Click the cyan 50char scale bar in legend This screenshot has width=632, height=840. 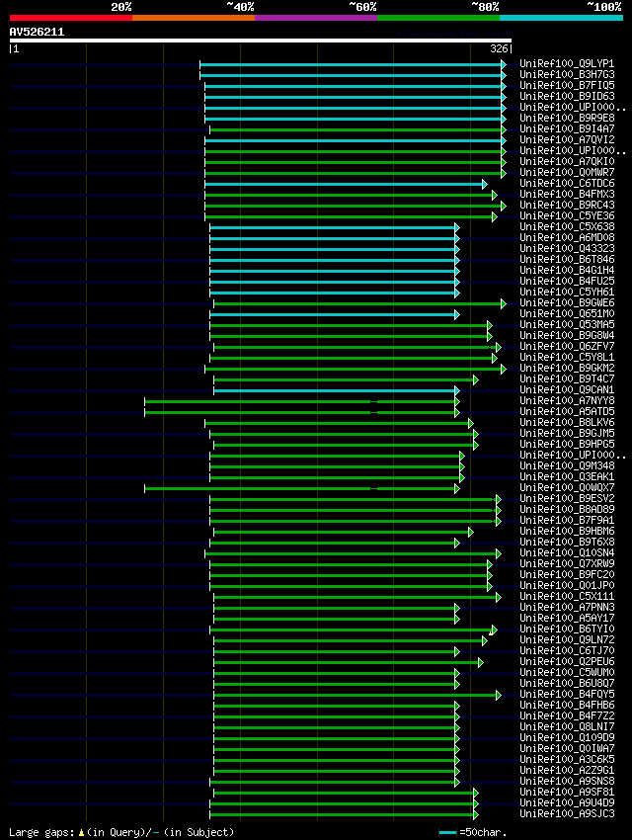pyautogui.click(x=447, y=832)
